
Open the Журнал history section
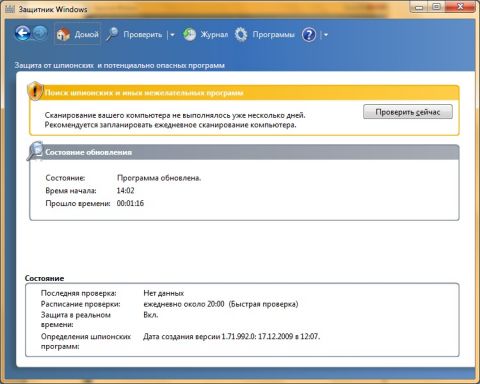tap(214, 34)
